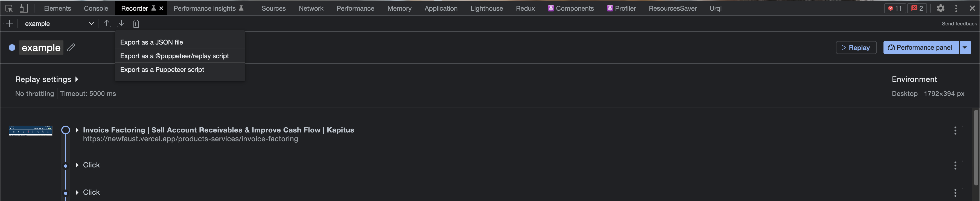The width and height of the screenshot is (980, 201).
Task: Open the issues badge showing 2
Action: click(x=917, y=8)
